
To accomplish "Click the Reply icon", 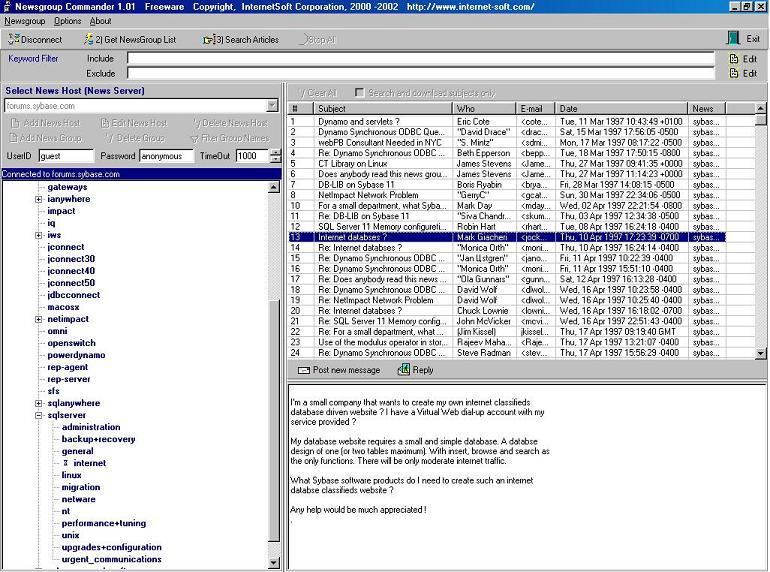I will click(x=404, y=369).
